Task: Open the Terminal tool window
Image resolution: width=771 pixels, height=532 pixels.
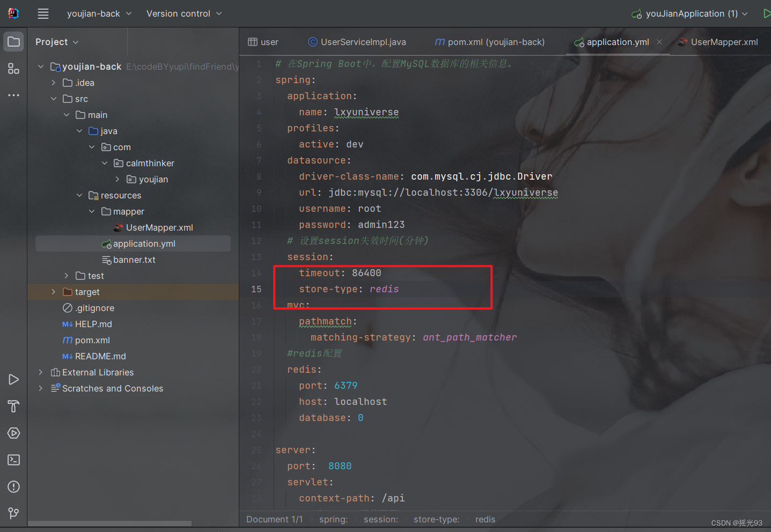Action: click(x=13, y=460)
